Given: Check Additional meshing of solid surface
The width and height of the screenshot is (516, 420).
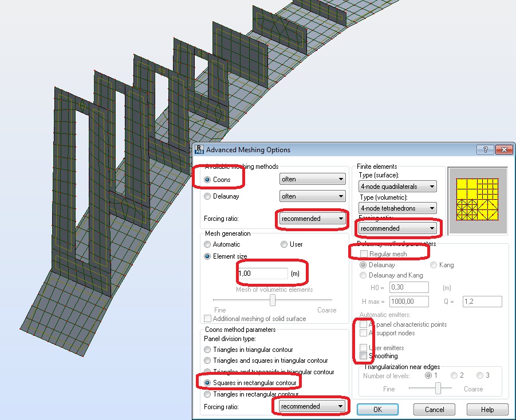Looking at the screenshot, I should (208, 318).
